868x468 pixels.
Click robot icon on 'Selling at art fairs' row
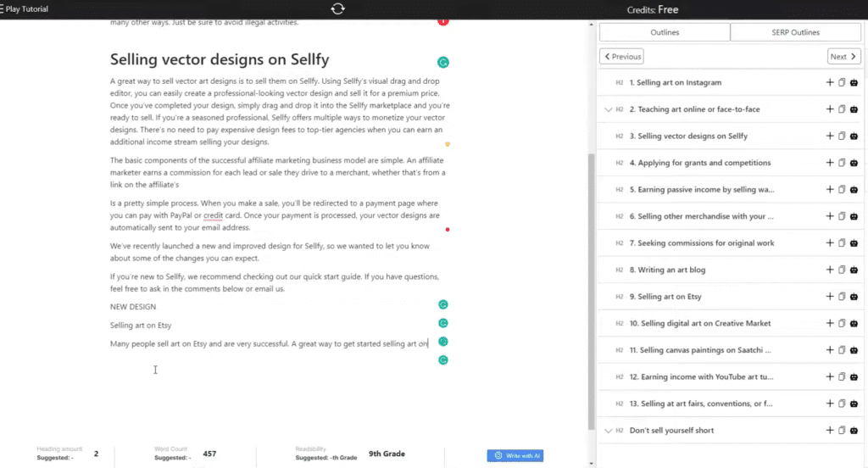tap(854, 404)
